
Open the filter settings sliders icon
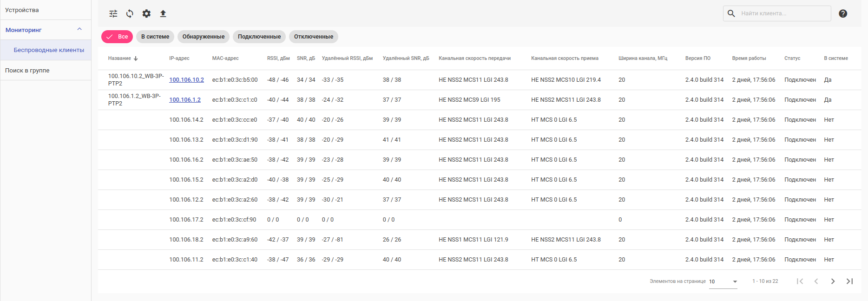pos(113,14)
